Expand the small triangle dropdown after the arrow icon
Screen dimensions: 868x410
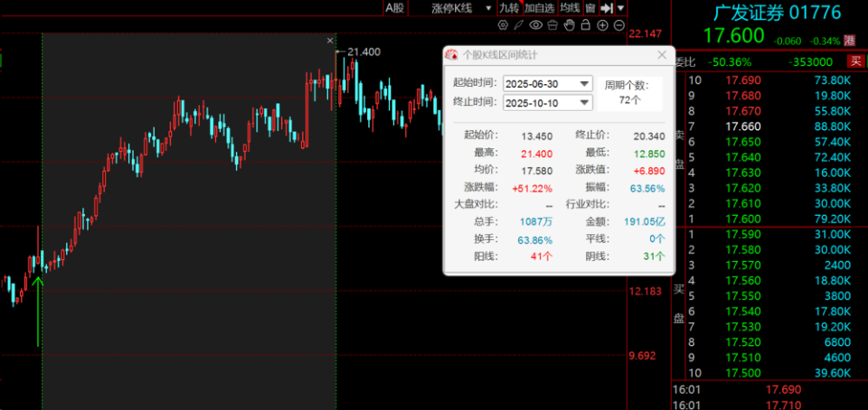[x=620, y=8]
